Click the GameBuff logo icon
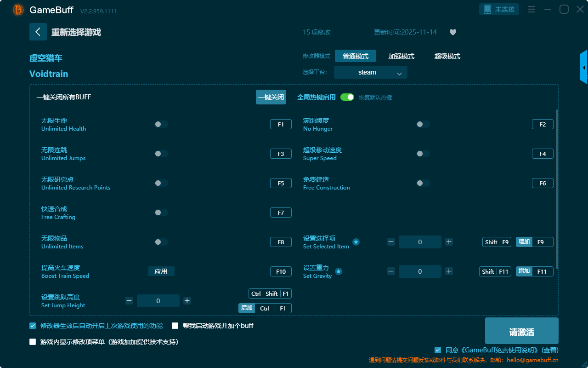The image size is (588, 368). (x=18, y=10)
